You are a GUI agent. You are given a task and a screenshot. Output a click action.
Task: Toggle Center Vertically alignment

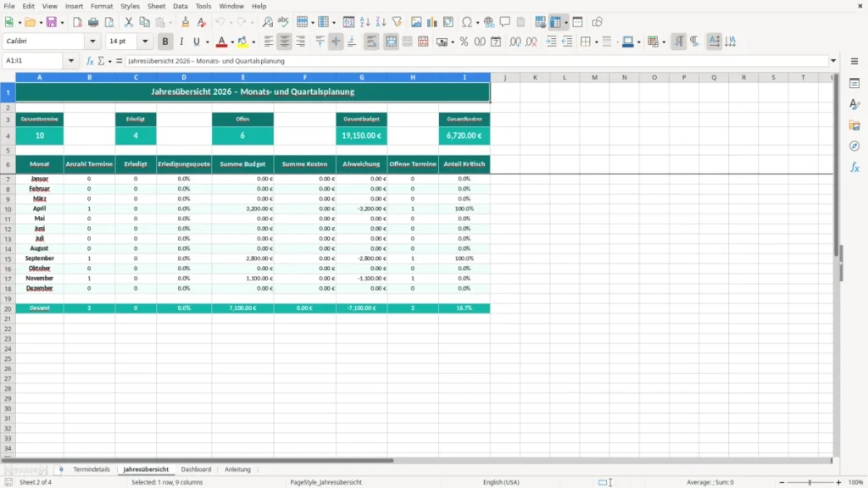336,42
